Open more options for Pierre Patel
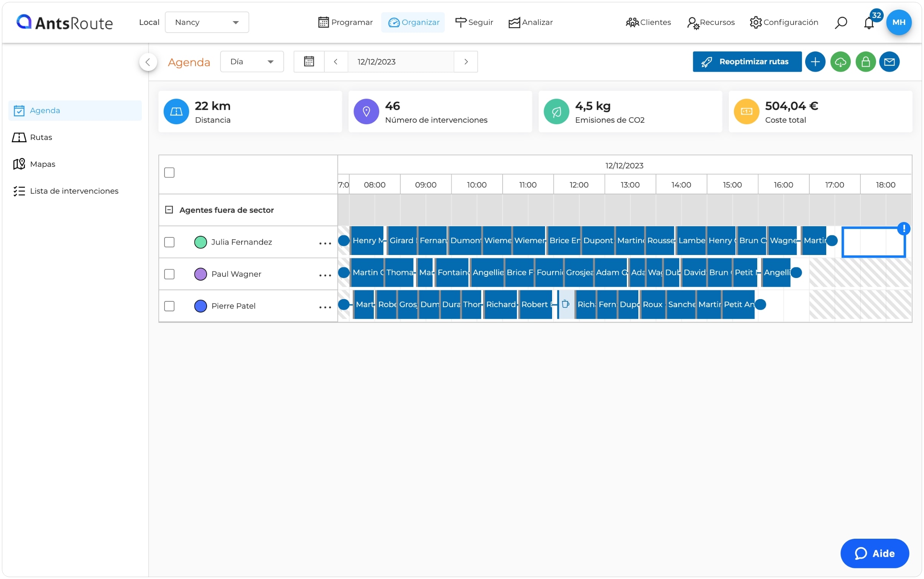 [x=325, y=307]
